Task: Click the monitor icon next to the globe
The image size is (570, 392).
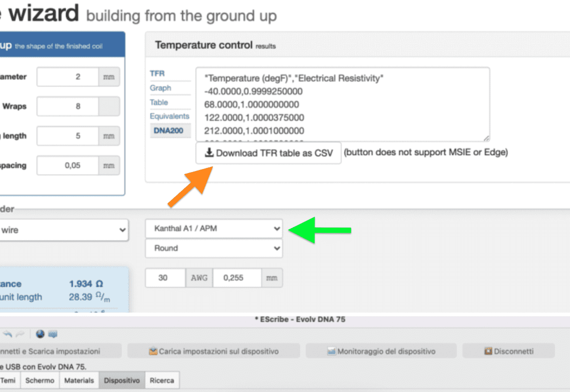Action: [53, 334]
